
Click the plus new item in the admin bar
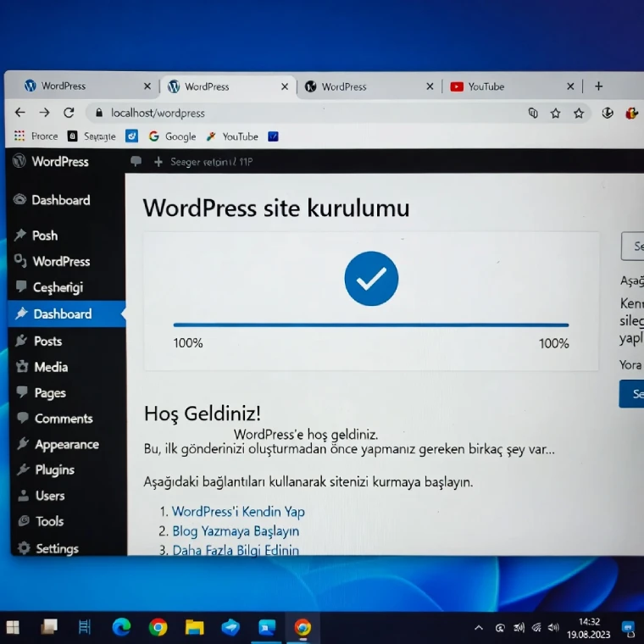point(158,162)
